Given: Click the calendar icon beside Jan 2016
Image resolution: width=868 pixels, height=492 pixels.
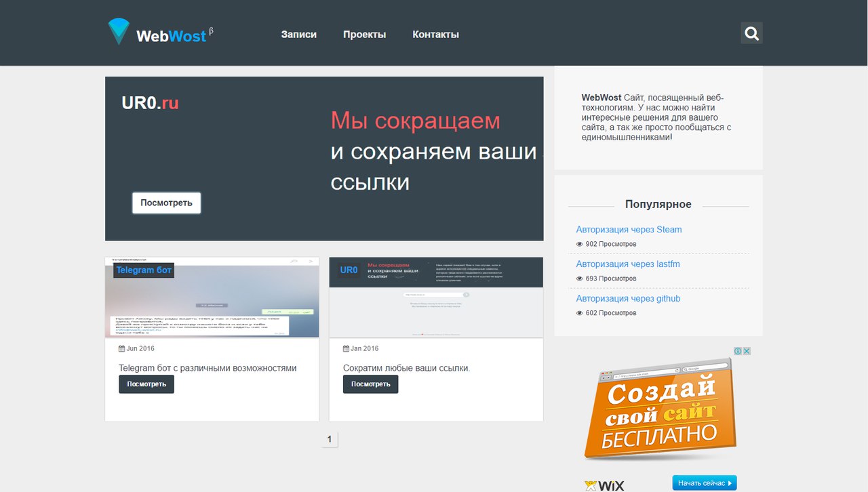Looking at the screenshot, I should 346,349.
